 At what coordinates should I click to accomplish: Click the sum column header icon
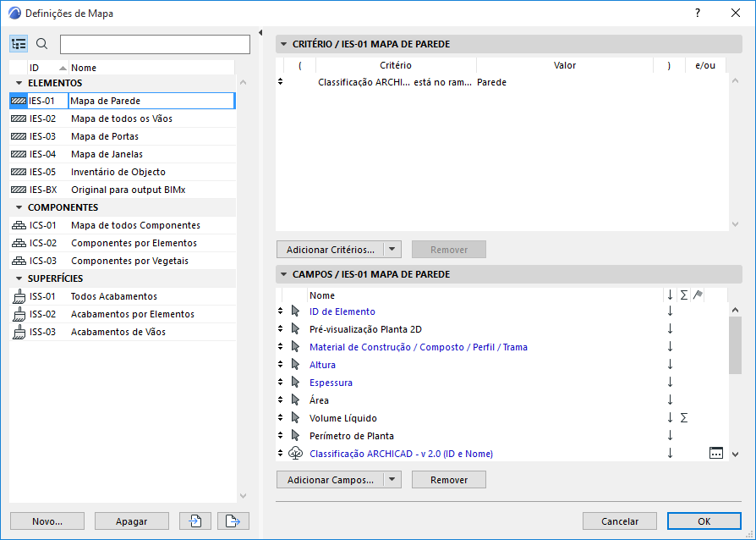point(683,295)
